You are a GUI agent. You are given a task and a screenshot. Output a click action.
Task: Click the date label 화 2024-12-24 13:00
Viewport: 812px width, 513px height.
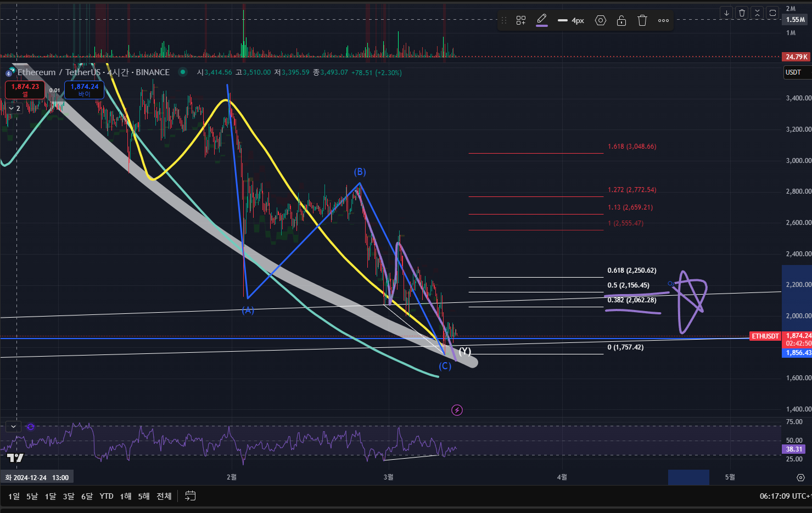pyautogui.click(x=37, y=477)
